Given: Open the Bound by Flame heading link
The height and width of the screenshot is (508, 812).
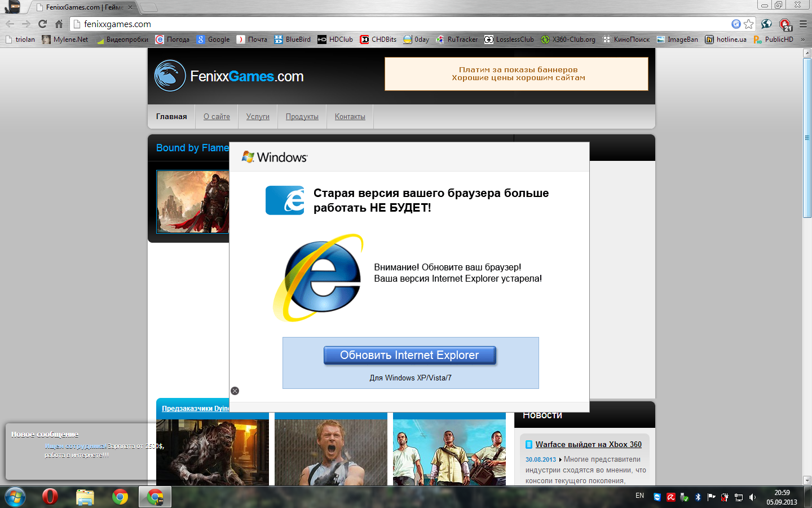Looking at the screenshot, I should pos(192,148).
